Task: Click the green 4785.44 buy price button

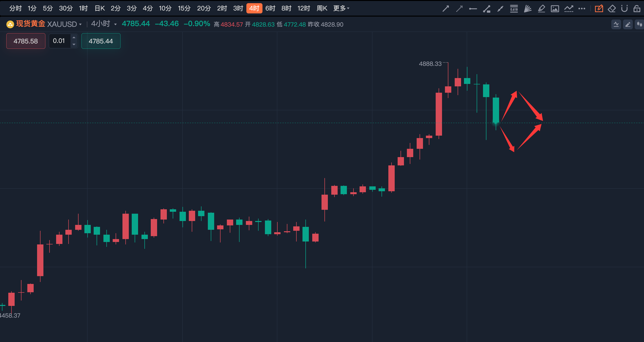Action: click(x=101, y=41)
